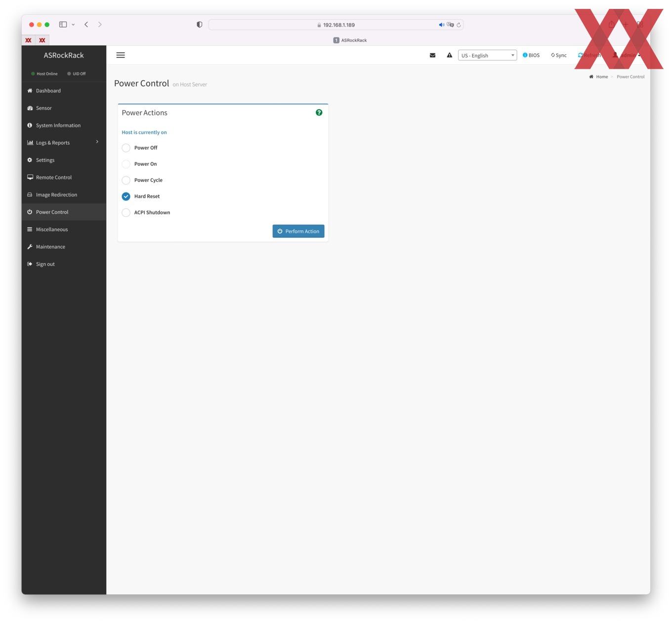Image resolution: width=672 pixels, height=623 pixels.
Task: Go forward in browser history
Action: pos(100,24)
